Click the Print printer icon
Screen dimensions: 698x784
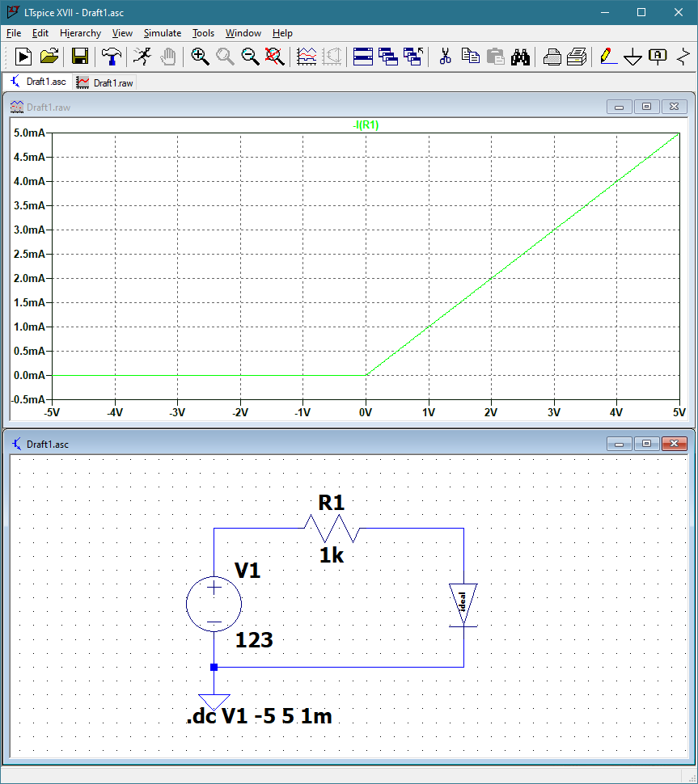click(x=577, y=57)
